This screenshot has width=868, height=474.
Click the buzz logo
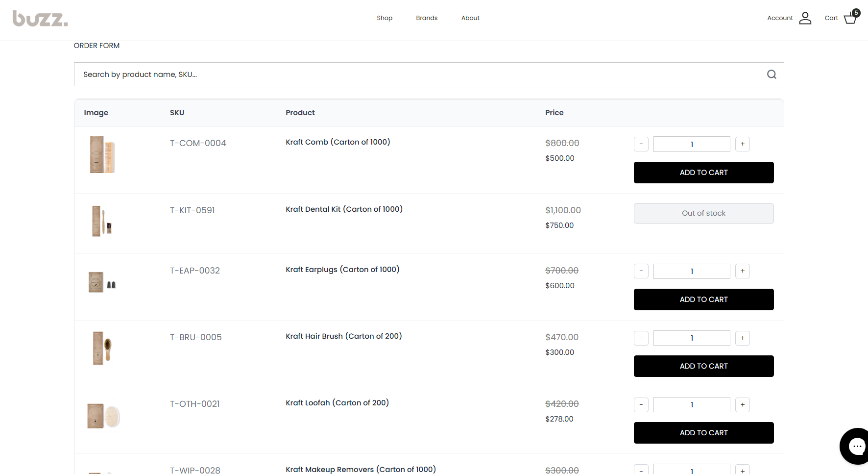click(40, 19)
